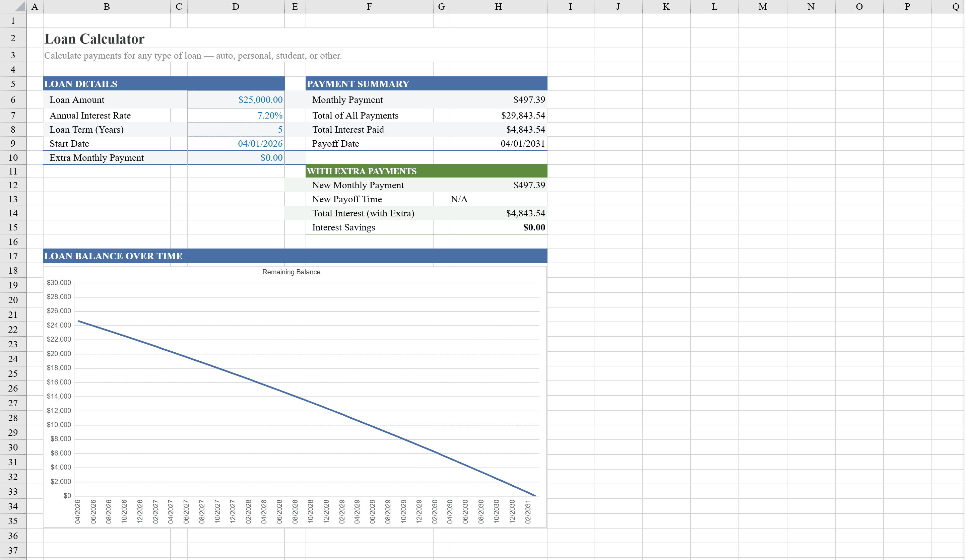Click the Monthly Payment result of $497.39
This screenshot has width=965, height=560.
pos(498,99)
